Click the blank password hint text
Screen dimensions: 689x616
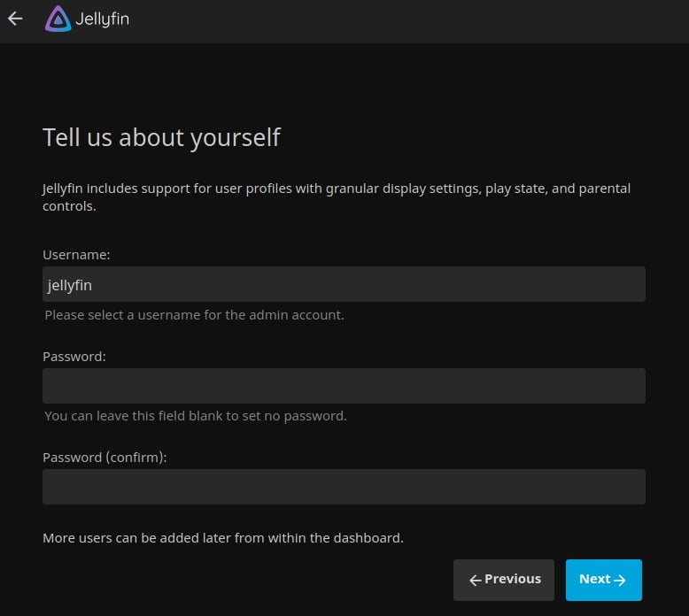195,416
